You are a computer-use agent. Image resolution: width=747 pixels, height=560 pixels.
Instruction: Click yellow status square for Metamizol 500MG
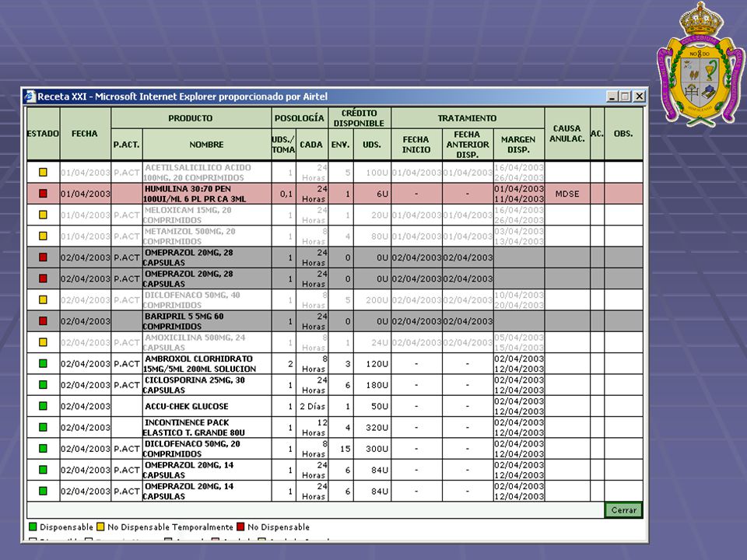(x=43, y=236)
